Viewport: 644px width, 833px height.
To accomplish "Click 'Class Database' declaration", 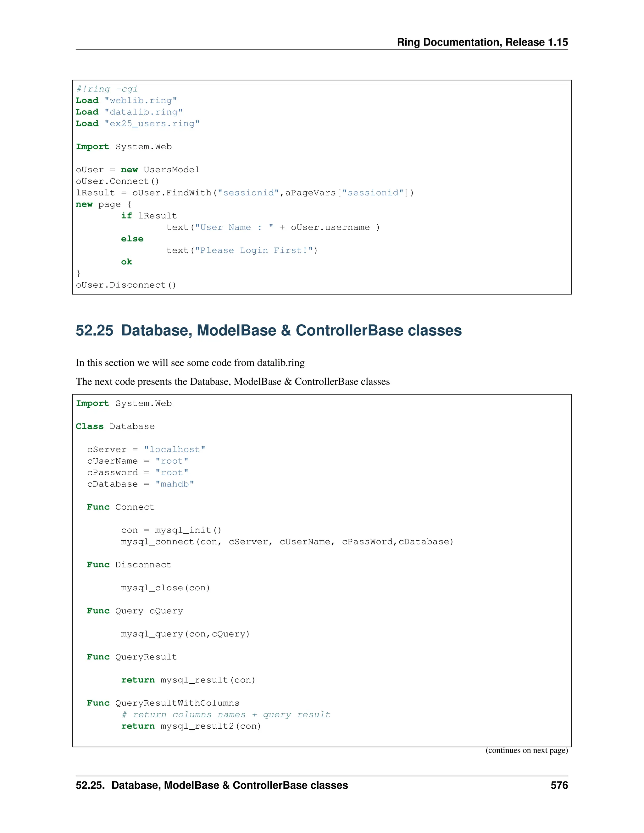I will [115, 427].
